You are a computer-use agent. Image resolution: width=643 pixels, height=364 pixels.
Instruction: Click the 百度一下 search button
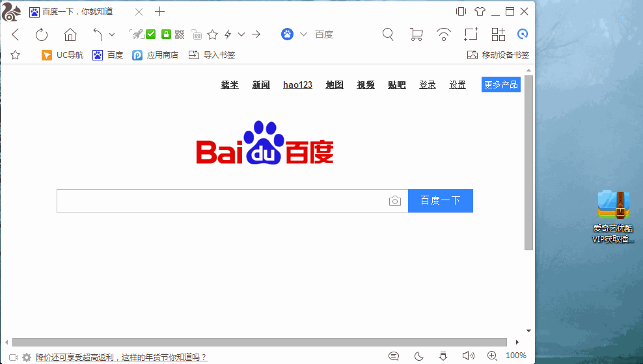coord(441,201)
